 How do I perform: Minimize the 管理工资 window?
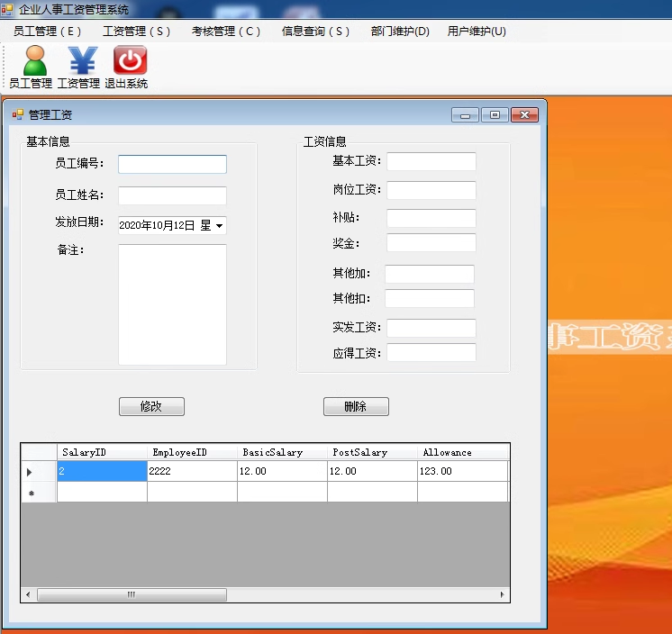(x=465, y=114)
